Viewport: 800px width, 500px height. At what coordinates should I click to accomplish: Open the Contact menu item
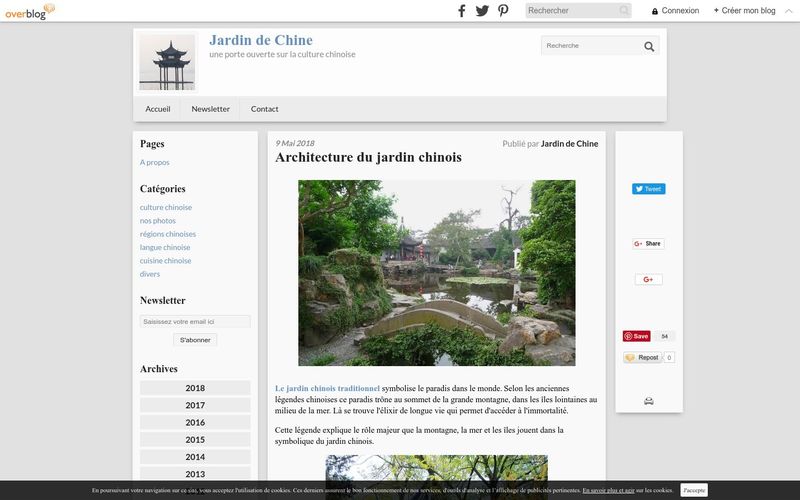(264, 109)
